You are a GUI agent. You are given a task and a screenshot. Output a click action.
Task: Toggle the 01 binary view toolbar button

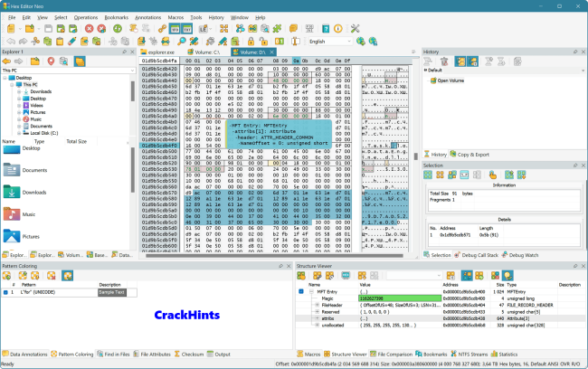(280, 42)
